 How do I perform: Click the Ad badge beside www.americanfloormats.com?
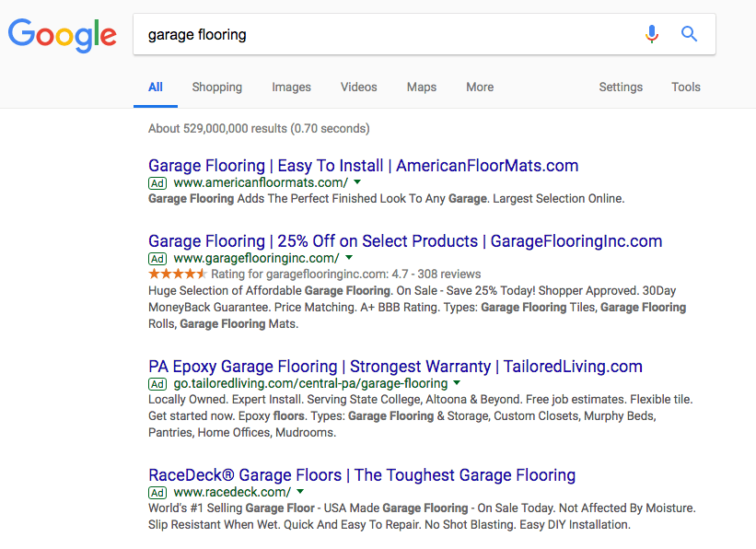click(157, 183)
